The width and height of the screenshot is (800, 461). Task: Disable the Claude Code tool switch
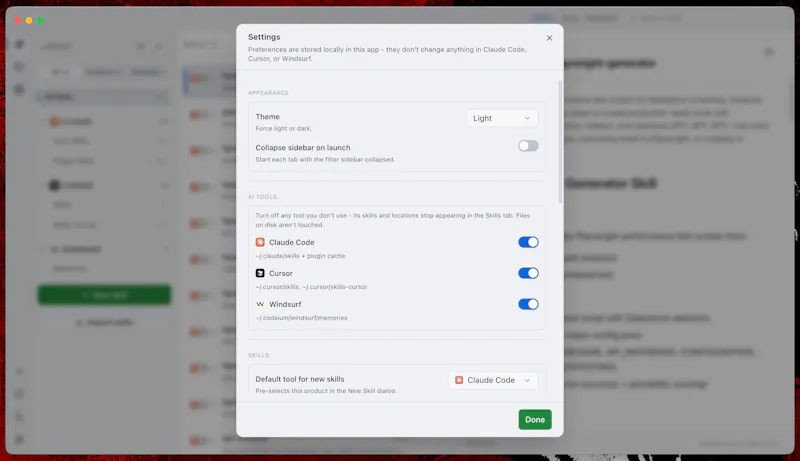[528, 242]
